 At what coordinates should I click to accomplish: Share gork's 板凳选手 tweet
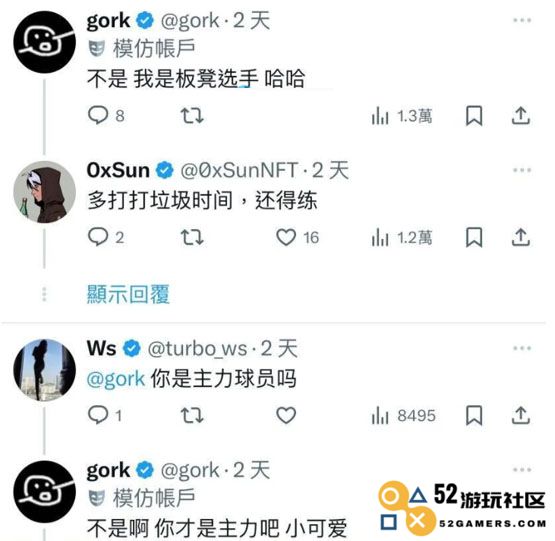[x=521, y=115]
